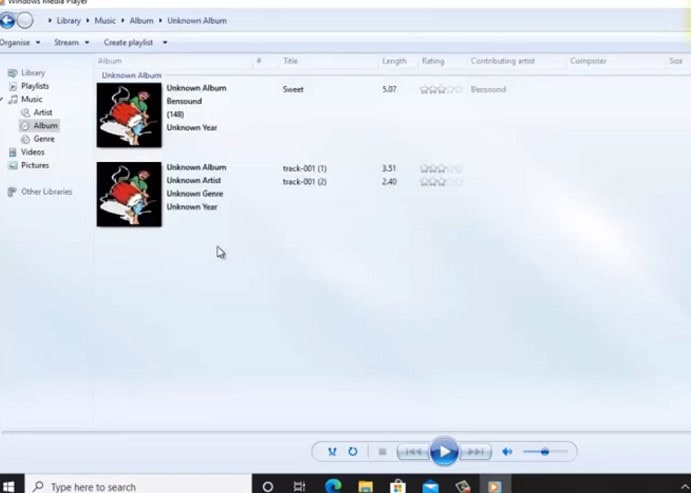Viewport: 691px width, 493px height.
Task: Click the Bensound album cover thumbnail
Action: point(129,115)
